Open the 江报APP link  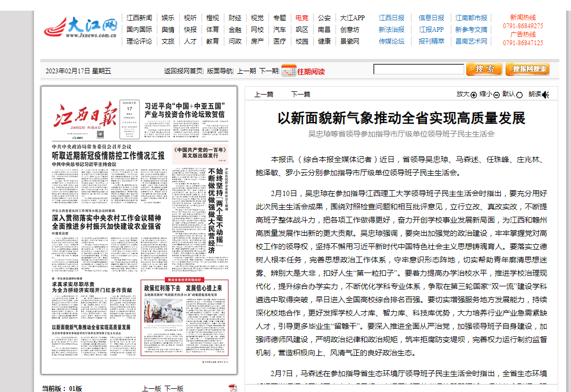point(431,30)
